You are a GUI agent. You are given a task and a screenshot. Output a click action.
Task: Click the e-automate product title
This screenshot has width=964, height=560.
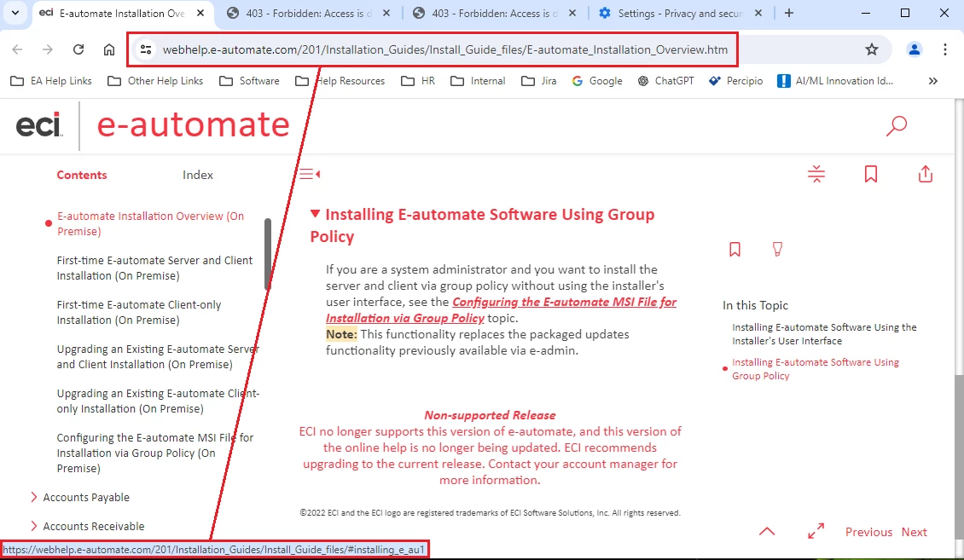click(x=193, y=124)
